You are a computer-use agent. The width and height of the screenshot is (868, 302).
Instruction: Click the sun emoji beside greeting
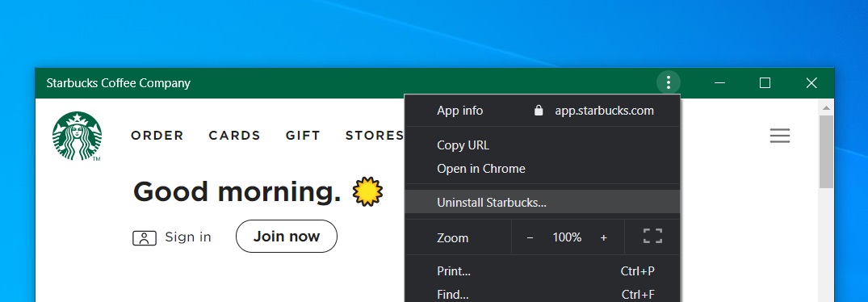[367, 192]
